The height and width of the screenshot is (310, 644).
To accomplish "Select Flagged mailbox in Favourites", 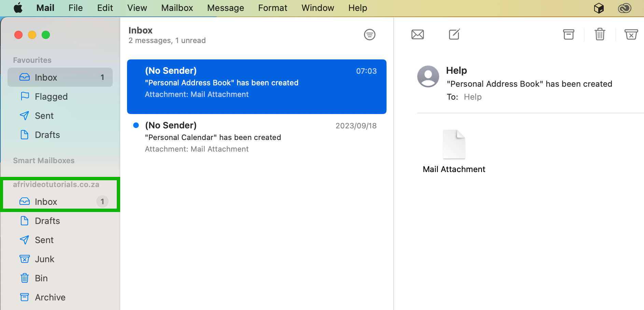I will click(x=51, y=97).
